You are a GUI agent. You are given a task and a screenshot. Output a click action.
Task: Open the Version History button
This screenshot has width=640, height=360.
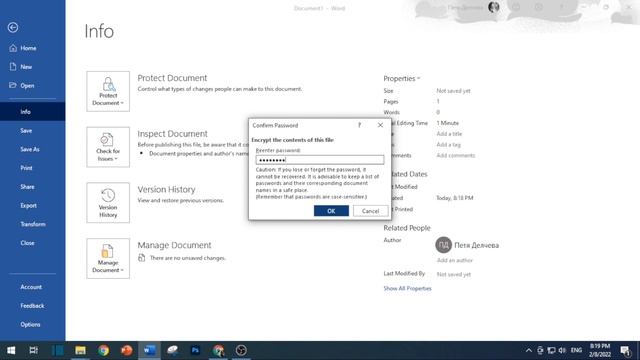click(108, 203)
